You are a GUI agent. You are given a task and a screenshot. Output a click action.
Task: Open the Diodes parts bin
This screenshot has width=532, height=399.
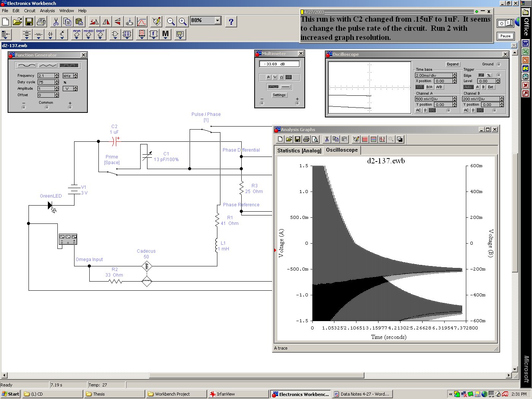(x=50, y=35)
